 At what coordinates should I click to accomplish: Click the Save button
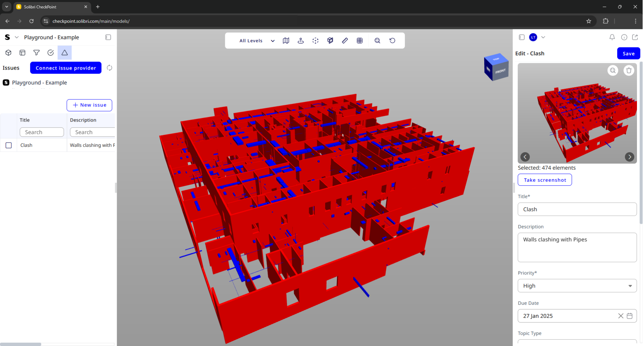628,54
